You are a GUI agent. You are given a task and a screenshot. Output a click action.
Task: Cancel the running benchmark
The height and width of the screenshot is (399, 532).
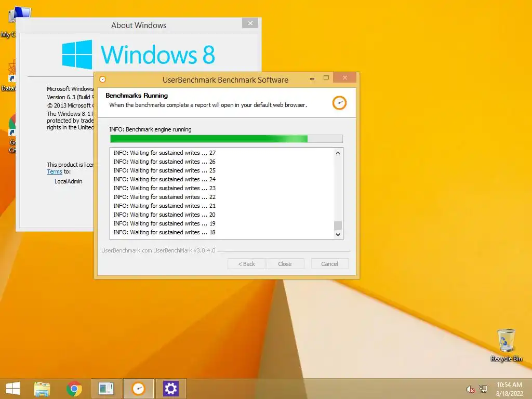tap(330, 264)
